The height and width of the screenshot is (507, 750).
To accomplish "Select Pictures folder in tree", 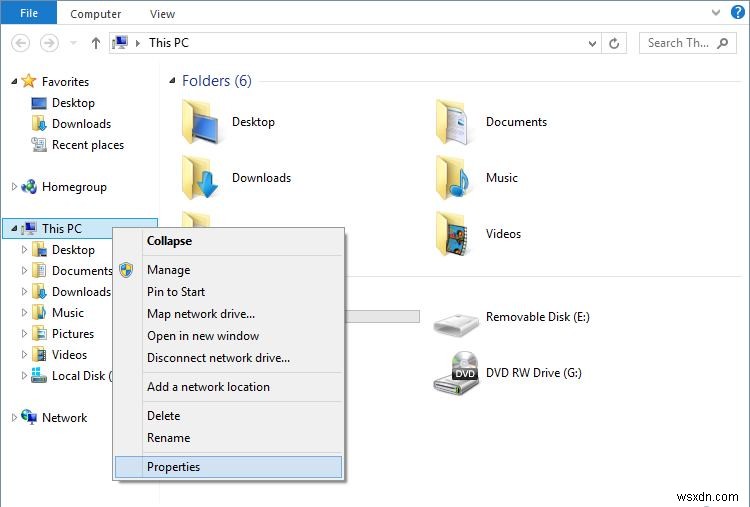I will (x=73, y=334).
